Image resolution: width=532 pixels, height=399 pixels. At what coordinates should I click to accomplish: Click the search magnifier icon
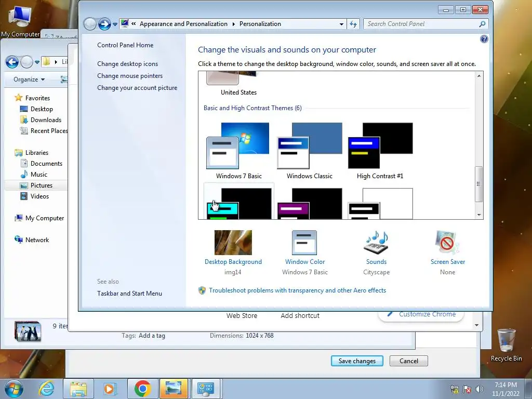[x=482, y=24]
